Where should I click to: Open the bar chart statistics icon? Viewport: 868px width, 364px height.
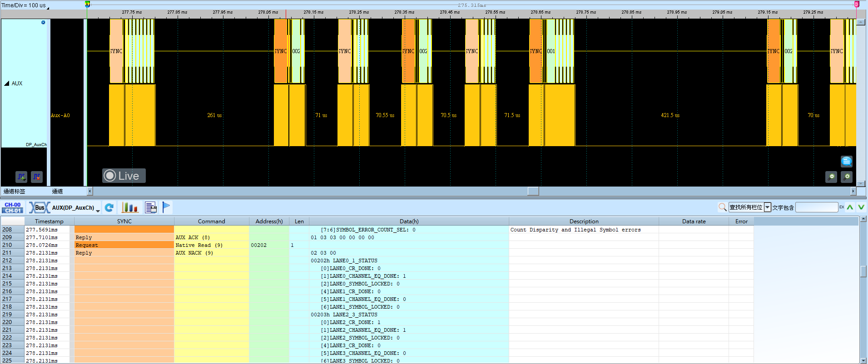[129, 207]
